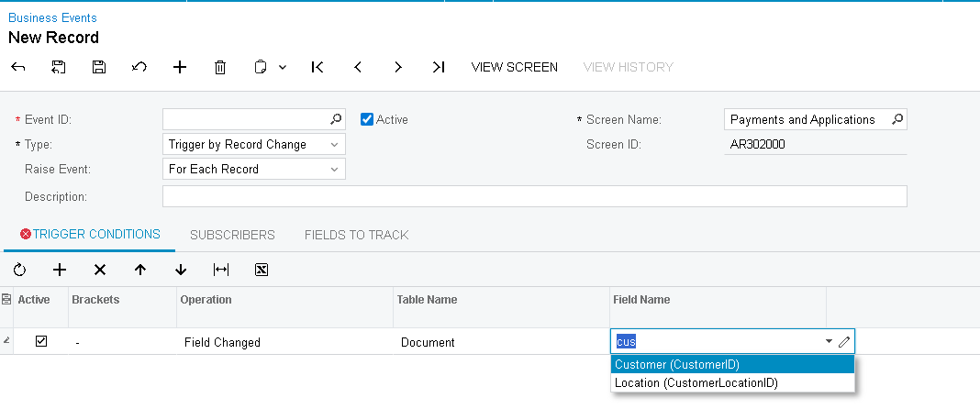Viewport: 980px width, 420px height.
Task: Go to the last record
Action: (439, 67)
